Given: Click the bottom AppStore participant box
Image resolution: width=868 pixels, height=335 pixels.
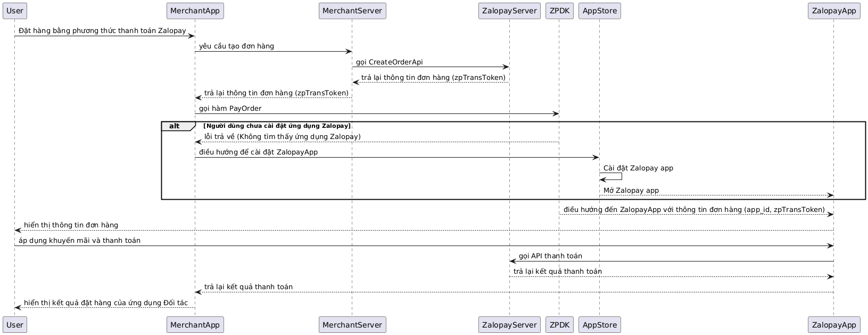Looking at the screenshot, I should tap(599, 324).
